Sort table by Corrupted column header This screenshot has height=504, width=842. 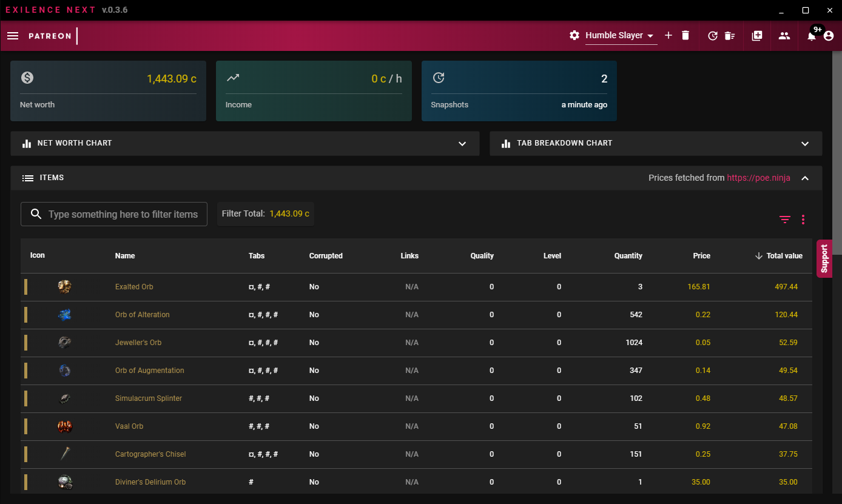click(x=326, y=256)
